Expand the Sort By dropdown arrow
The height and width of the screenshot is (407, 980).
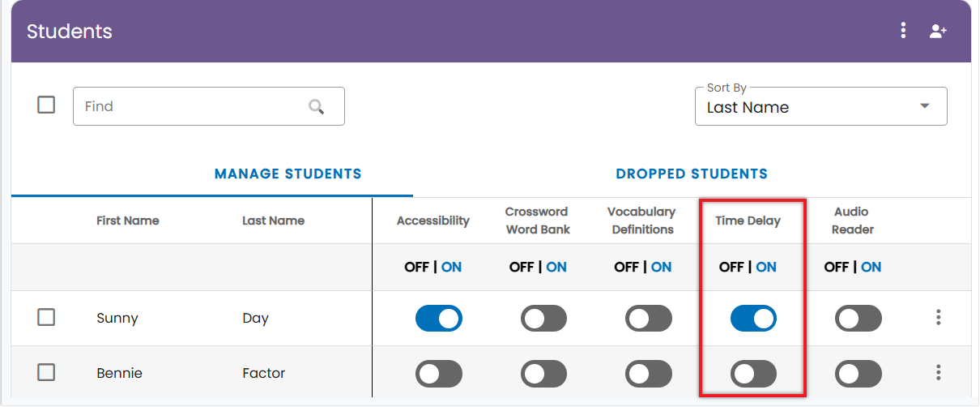925,106
